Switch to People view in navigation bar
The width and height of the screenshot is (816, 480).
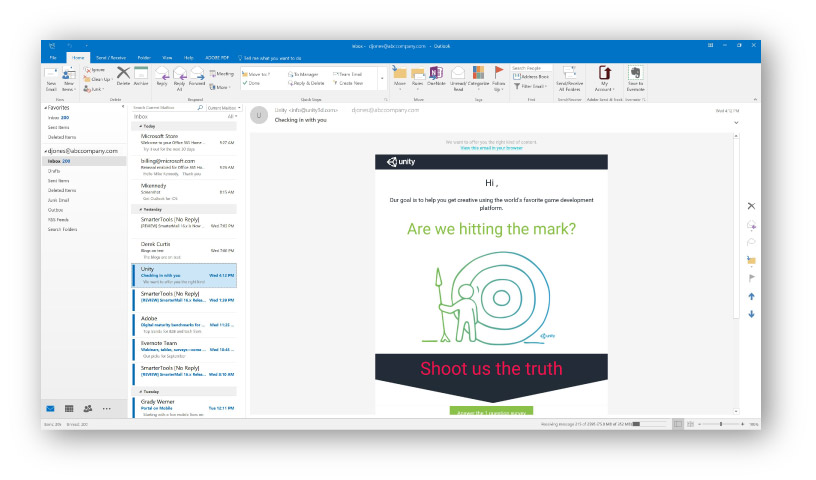point(88,409)
